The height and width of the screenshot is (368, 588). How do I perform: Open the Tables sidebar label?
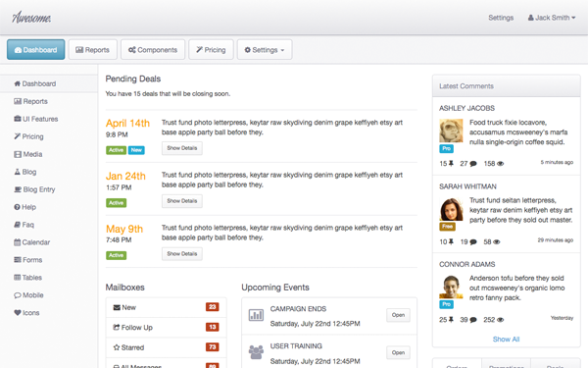pos(32,278)
